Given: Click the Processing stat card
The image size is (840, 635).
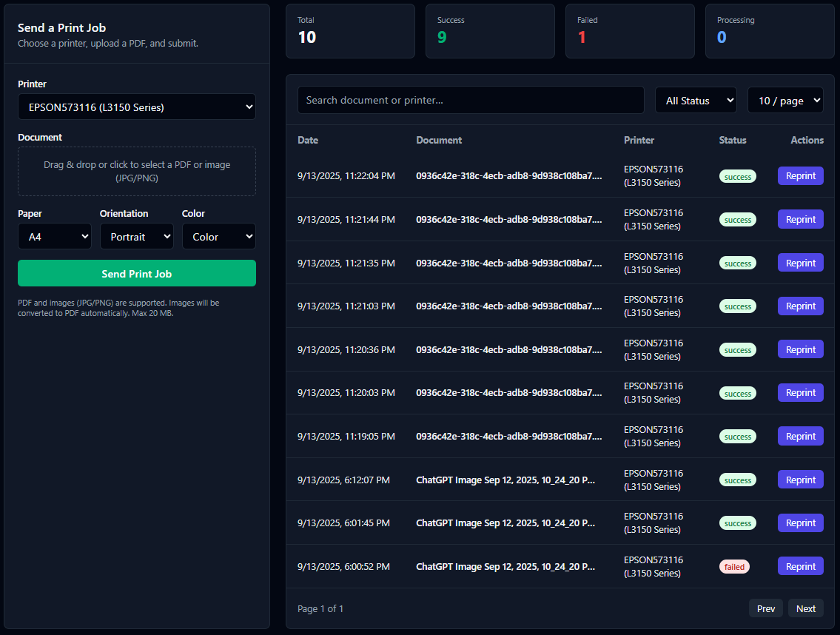Looking at the screenshot, I should (x=769, y=30).
